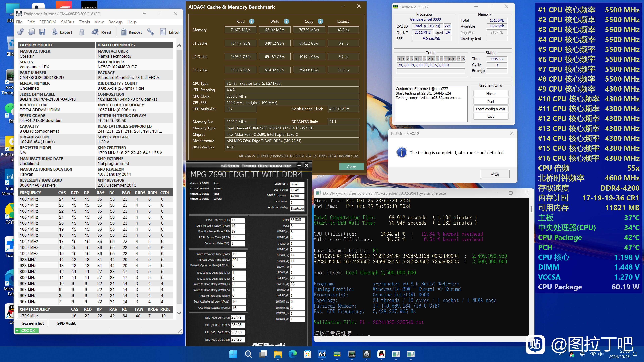Click the save floppy-disk icon in Thaiphoon Burner
Screen dimensions: 644x362
[x=42, y=32]
